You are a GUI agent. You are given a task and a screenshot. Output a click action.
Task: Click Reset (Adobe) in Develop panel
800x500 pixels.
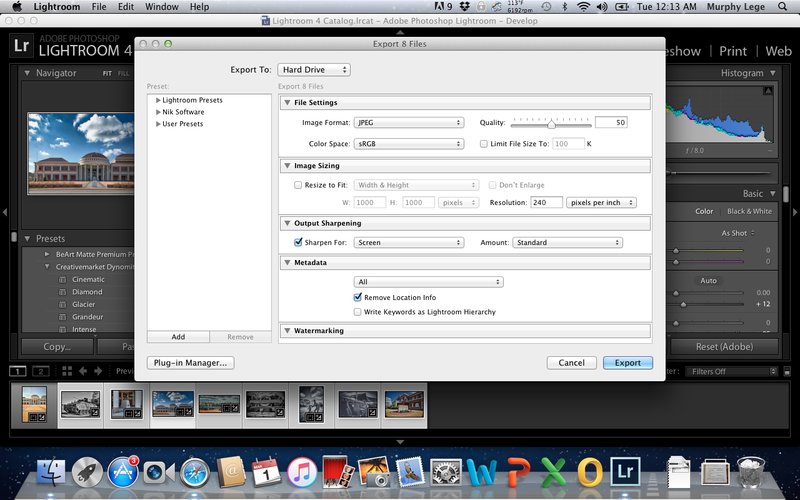click(724, 346)
